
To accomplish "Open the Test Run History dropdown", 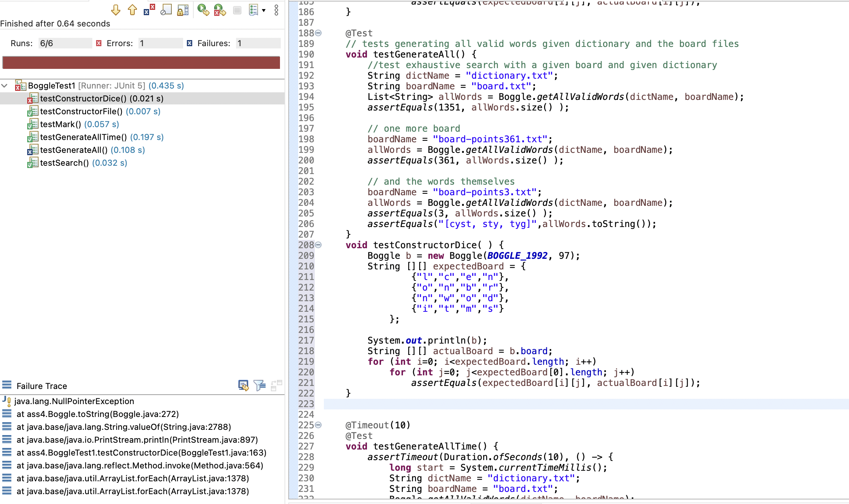I will (x=264, y=10).
